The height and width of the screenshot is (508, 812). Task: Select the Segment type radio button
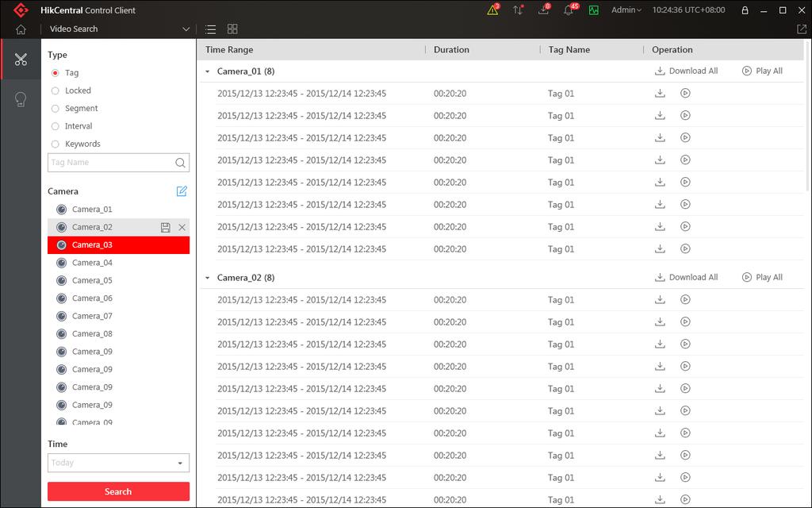click(56, 108)
